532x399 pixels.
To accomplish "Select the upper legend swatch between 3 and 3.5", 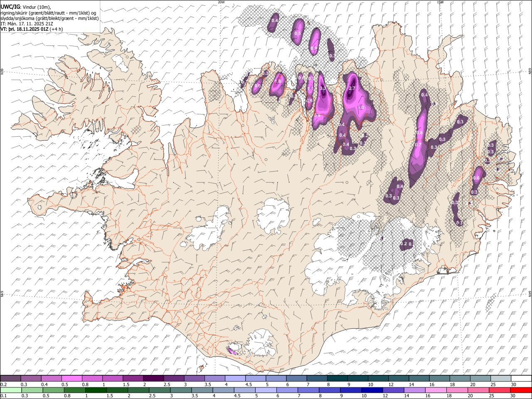I will coord(194,379).
